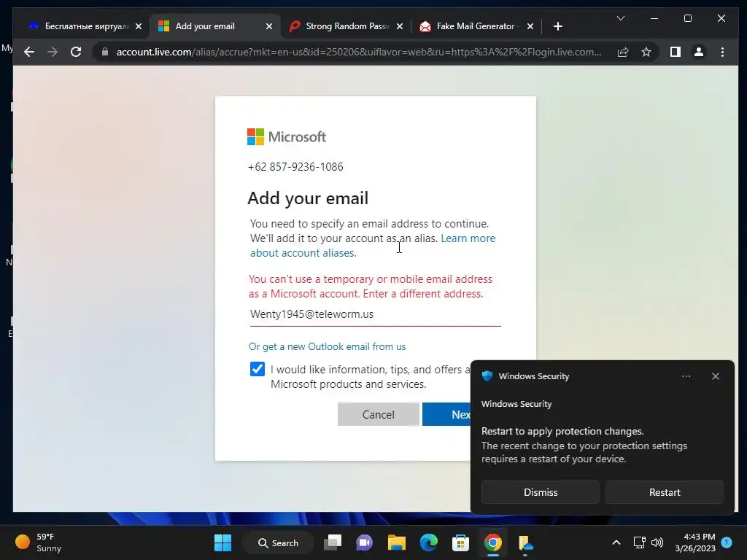Close the Strong Random Password tab
Viewport: 747px width, 560px height.
tap(400, 26)
